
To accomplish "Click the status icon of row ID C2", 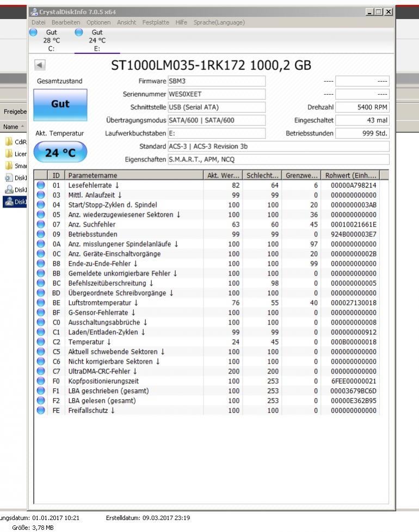I will click(x=41, y=341).
